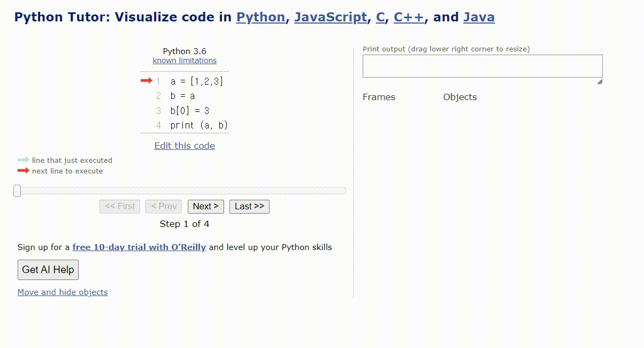Open the known limitations link
644x348 pixels.
coord(185,60)
